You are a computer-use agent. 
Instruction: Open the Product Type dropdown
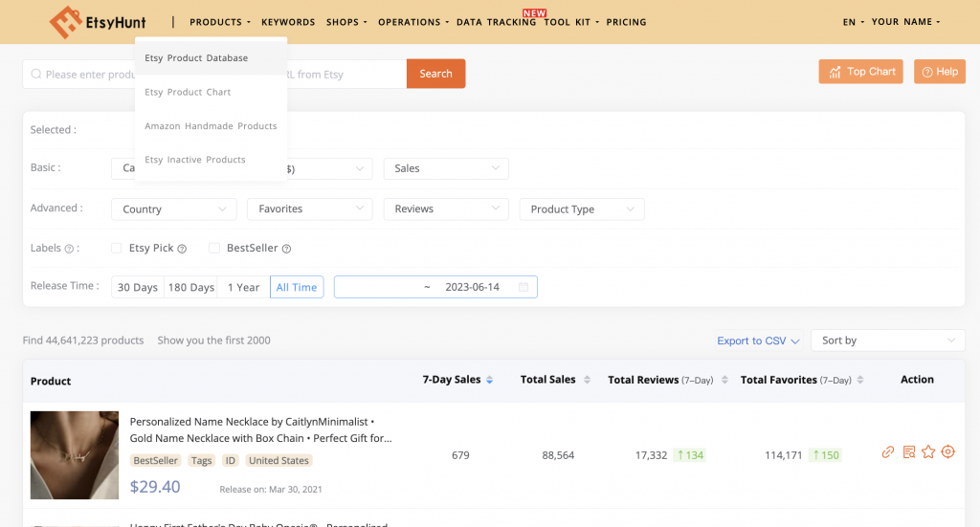click(x=581, y=209)
